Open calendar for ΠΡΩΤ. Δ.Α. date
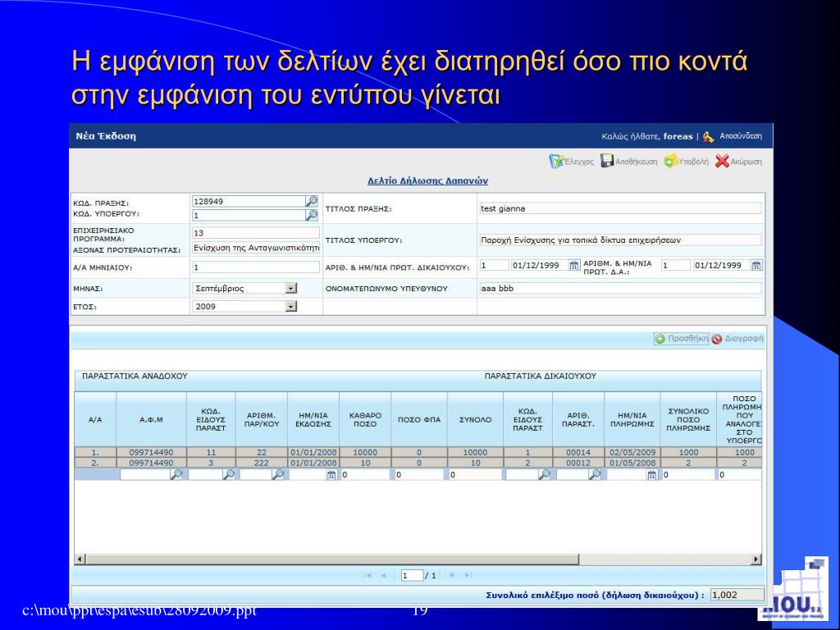 click(x=756, y=265)
